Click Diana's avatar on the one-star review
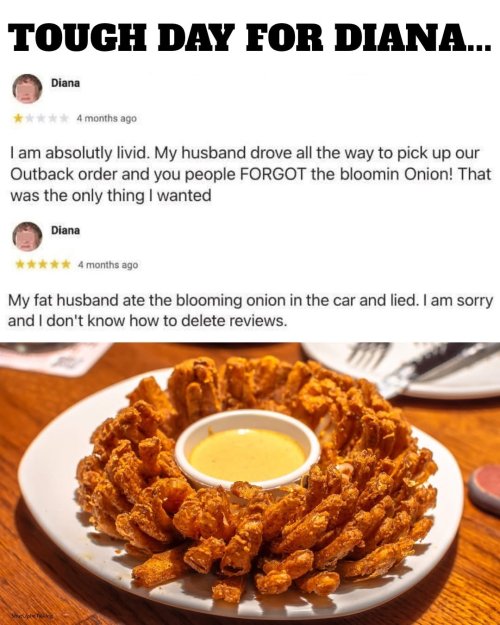The width and height of the screenshot is (500, 625). [27, 89]
